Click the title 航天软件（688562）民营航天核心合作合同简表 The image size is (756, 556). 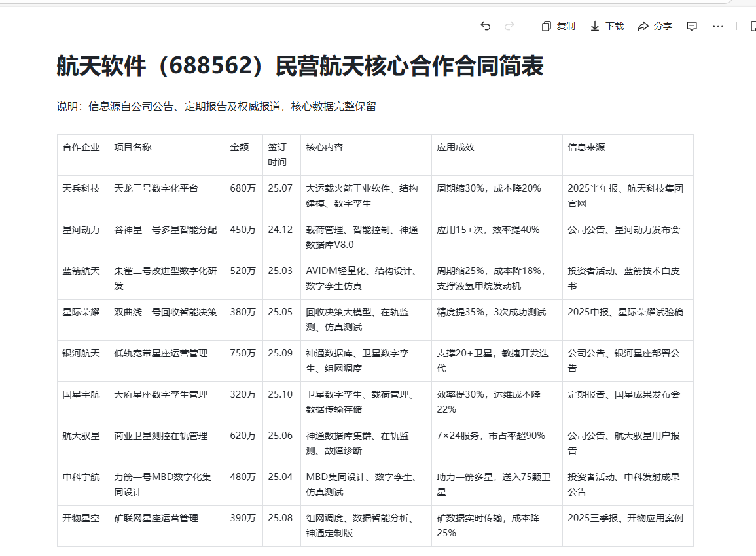tap(300, 65)
